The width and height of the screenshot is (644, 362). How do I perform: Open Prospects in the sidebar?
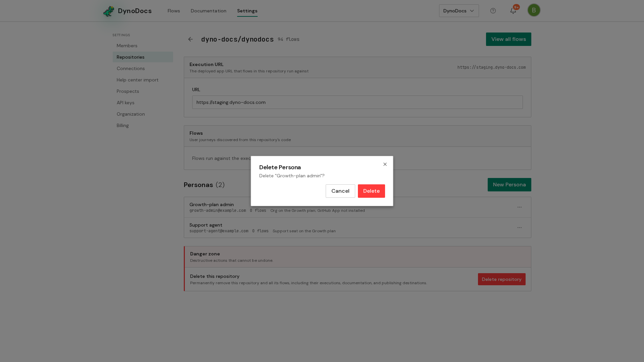click(x=143, y=91)
